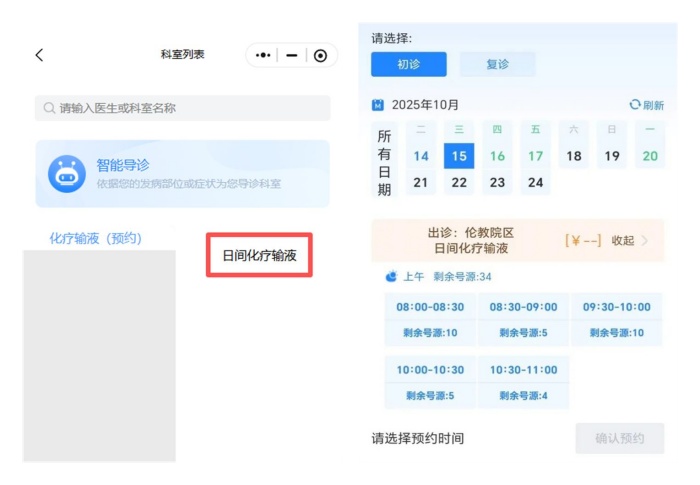The image size is (700, 485).
Task: Open the mini-program three-dot menu
Action: [263, 56]
